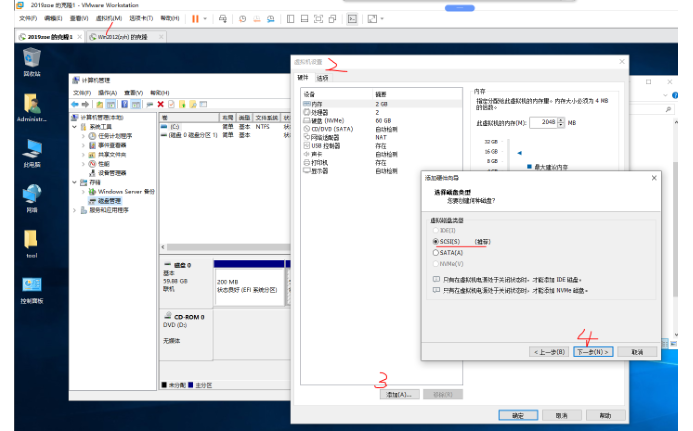Select the CD/DVD (SATA) device row
Viewport: 693px width, 431px height.
pos(382,129)
